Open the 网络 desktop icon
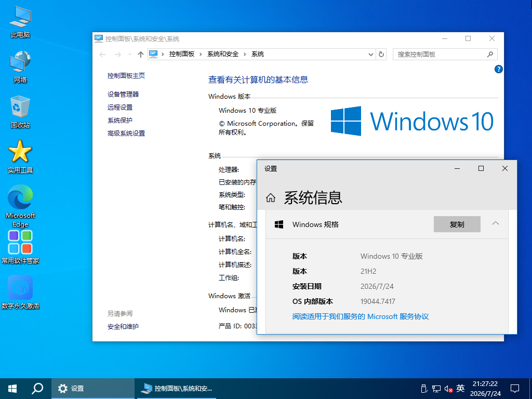Viewport: 532px width, 399px height. [x=20, y=67]
